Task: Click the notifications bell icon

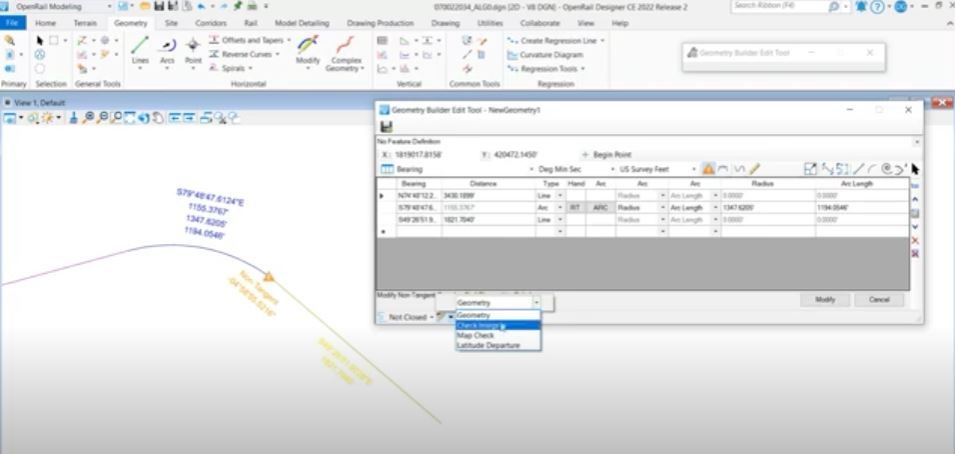Action: [861, 6]
